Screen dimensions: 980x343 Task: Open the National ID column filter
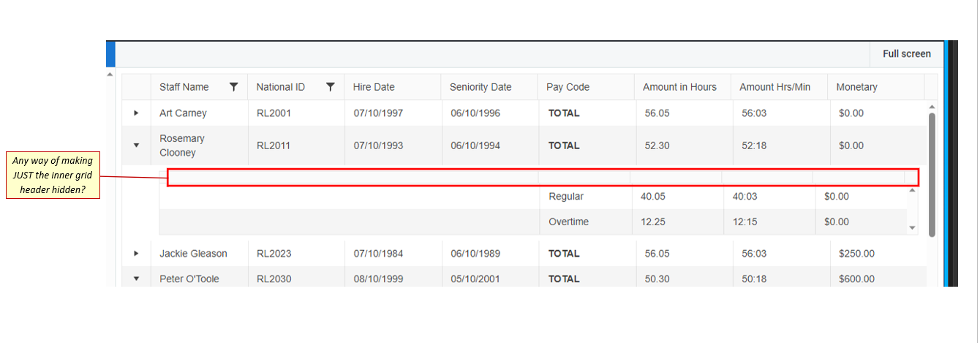pyautogui.click(x=331, y=87)
